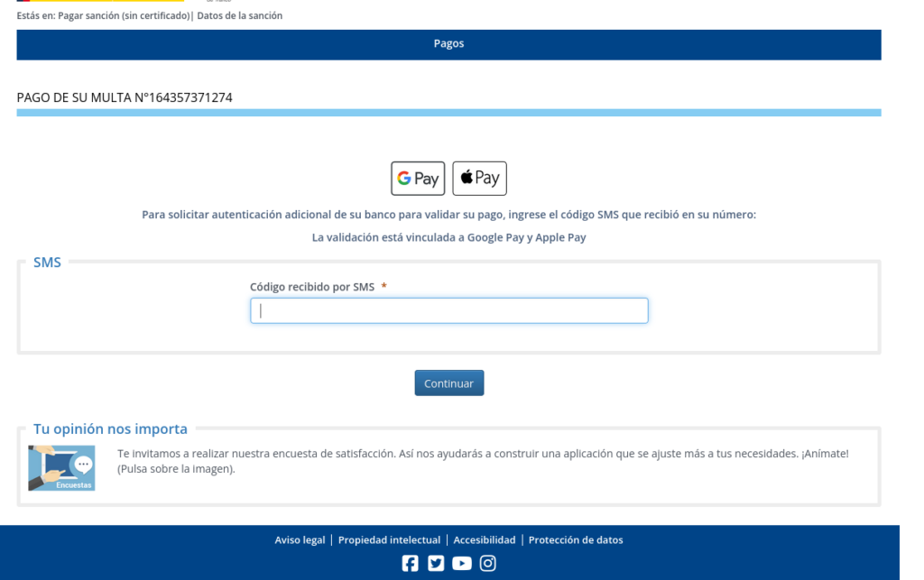Open the Instagram icon in the footer
Screen dimensions: 924x580
pyautogui.click(x=488, y=564)
